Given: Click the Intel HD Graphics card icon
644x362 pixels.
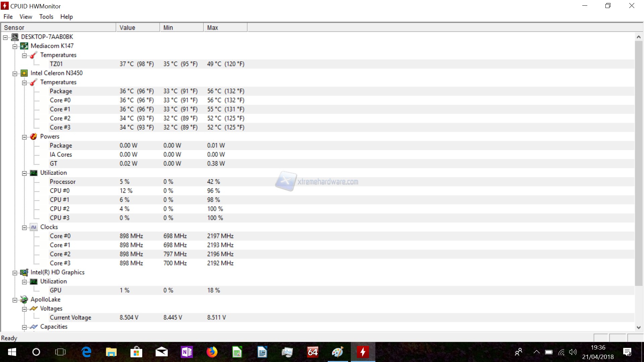Looking at the screenshot, I should tap(24, 272).
